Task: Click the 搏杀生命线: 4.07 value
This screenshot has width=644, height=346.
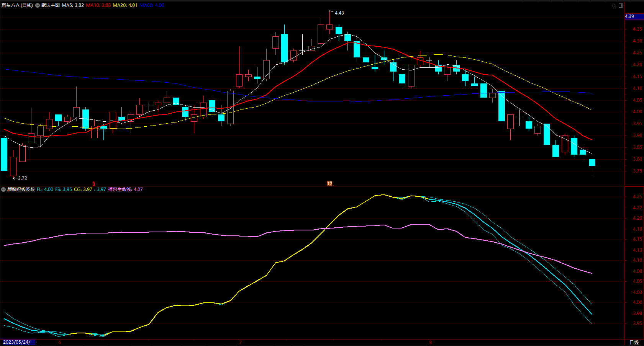Action: (125, 189)
